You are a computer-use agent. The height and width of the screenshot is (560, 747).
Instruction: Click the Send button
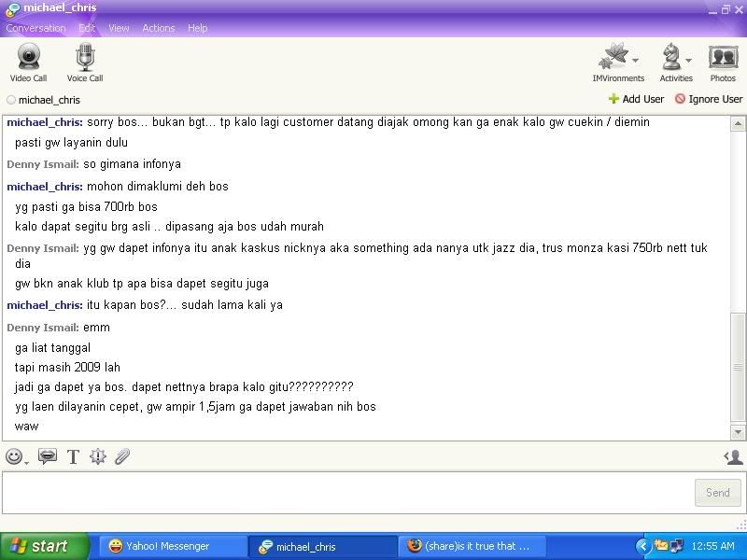coord(717,493)
